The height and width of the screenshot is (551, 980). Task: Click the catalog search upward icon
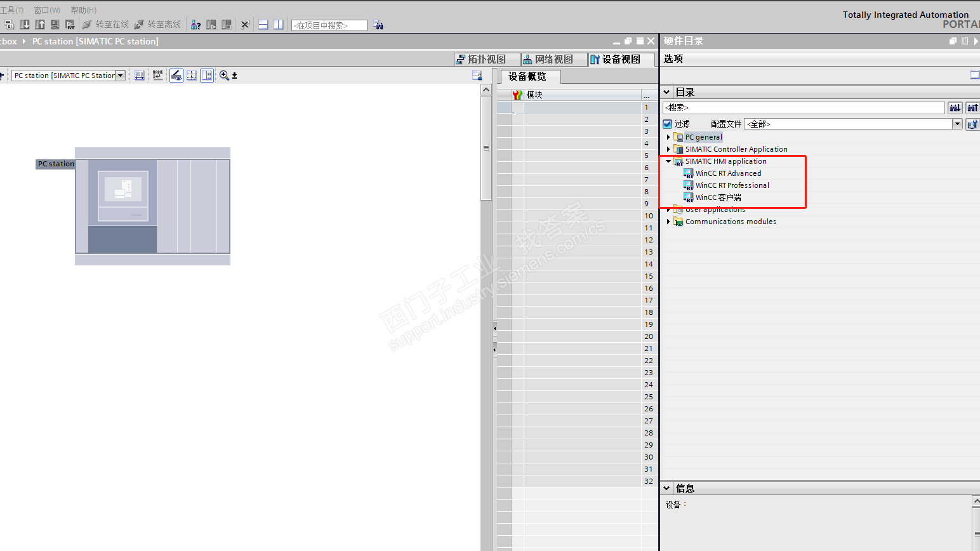pos(972,108)
